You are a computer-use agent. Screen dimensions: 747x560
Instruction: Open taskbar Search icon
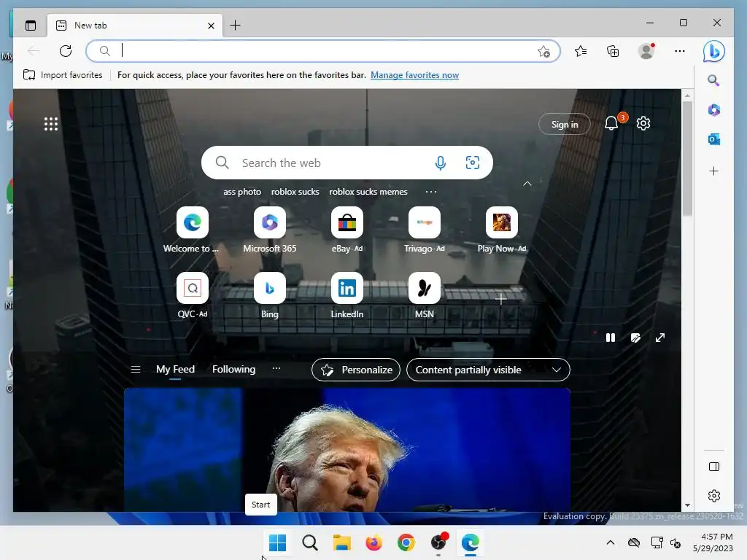pos(309,542)
